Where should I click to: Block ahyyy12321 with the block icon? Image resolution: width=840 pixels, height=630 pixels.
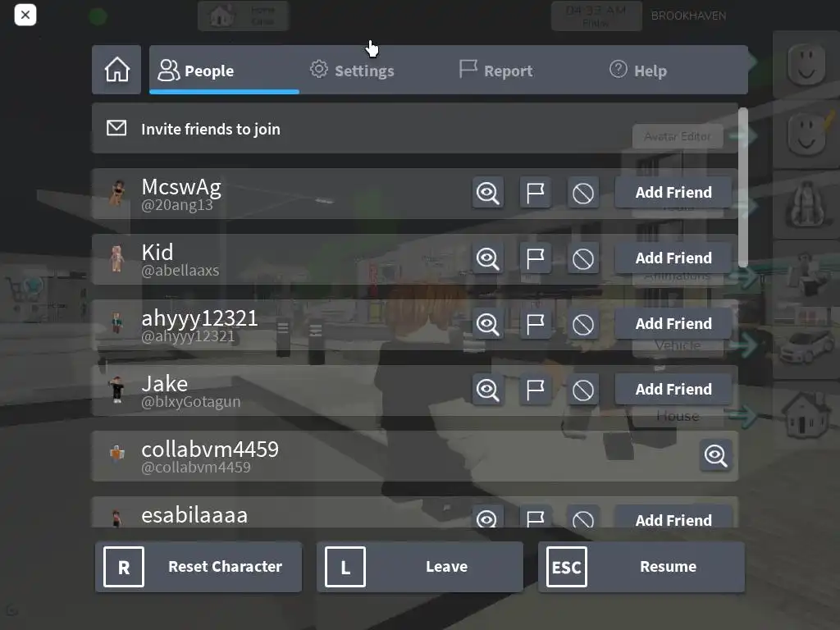(583, 323)
